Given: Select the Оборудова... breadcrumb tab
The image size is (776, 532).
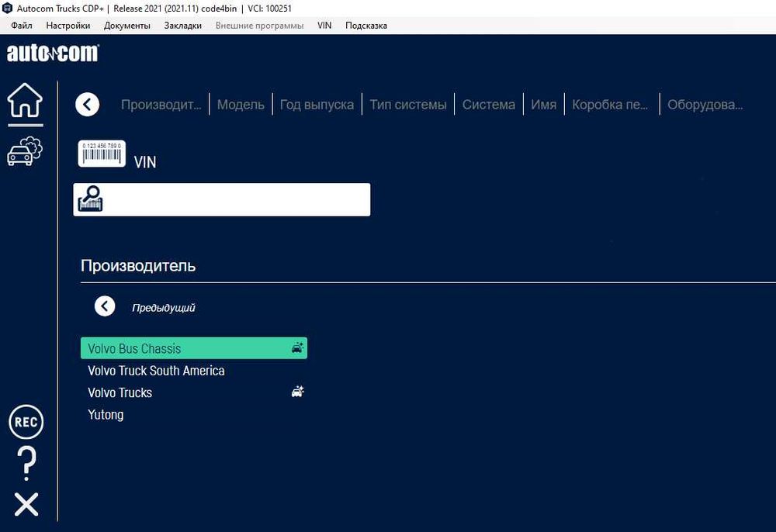Looking at the screenshot, I should click(x=705, y=105).
